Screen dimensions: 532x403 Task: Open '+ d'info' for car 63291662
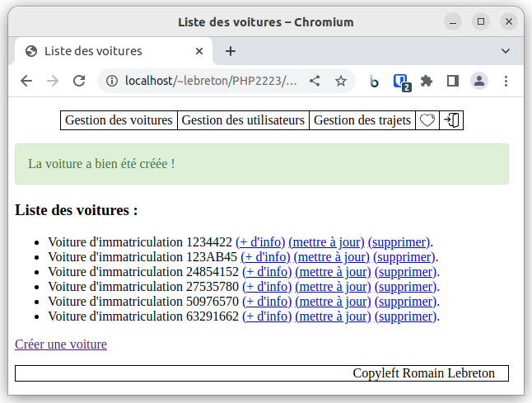pos(267,316)
